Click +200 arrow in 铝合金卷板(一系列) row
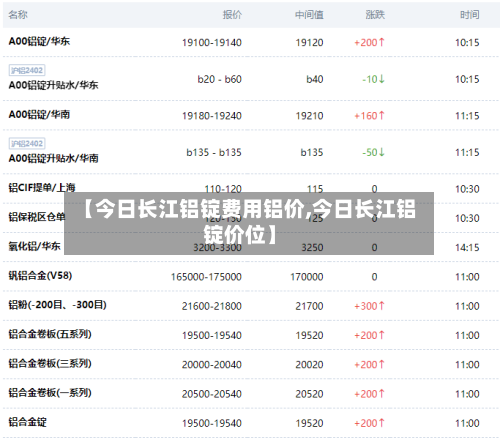This screenshot has height=448, width=500. click(x=369, y=394)
